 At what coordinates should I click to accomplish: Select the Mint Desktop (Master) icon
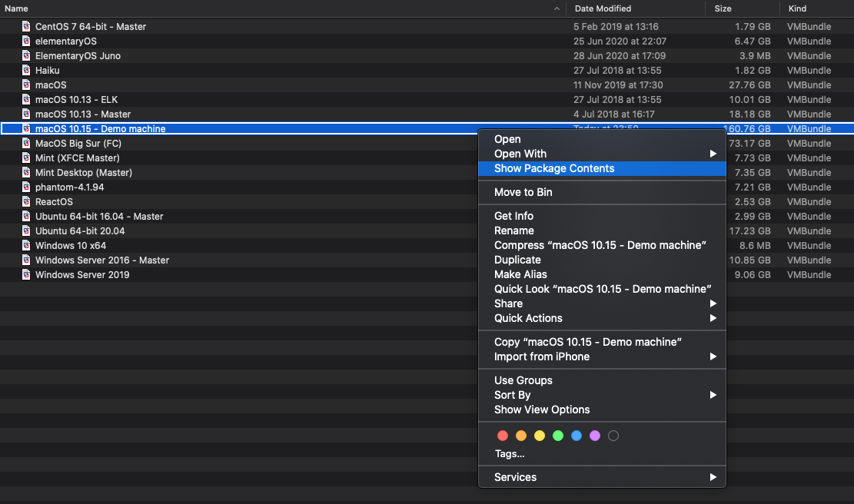coord(26,173)
